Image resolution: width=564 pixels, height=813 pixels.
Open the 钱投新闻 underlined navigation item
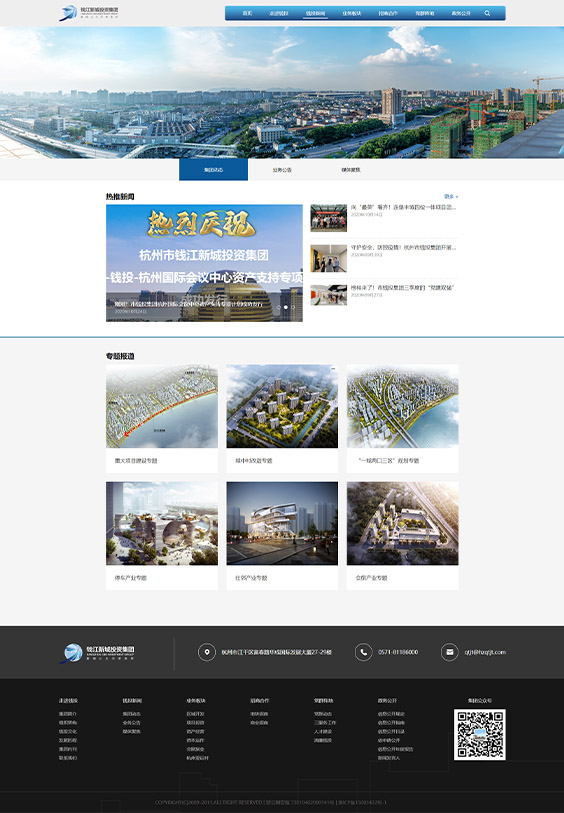[315, 13]
